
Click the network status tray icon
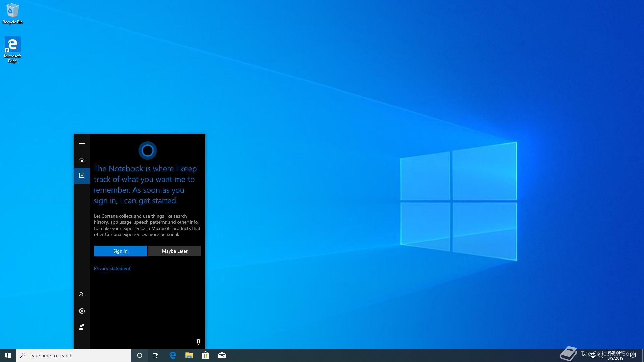(x=593, y=355)
